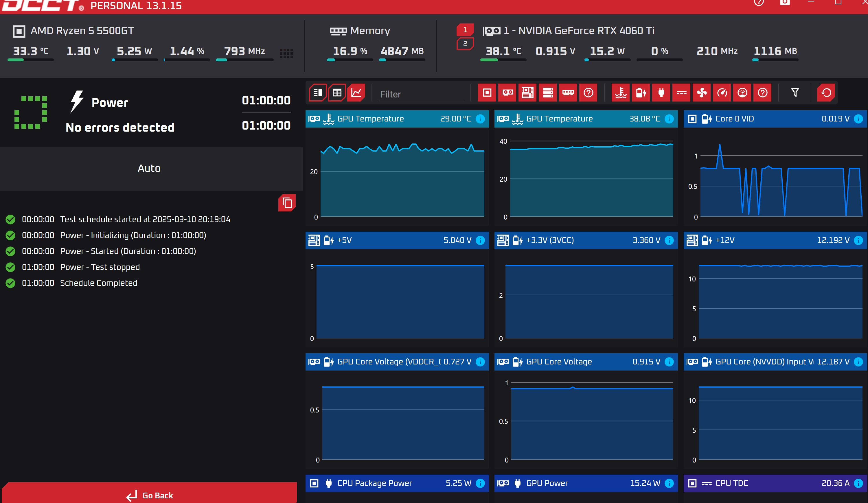This screenshot has height=503, width=868.
Task: Switch monitoring to the list view layout
Action: [x=318, y=93]
